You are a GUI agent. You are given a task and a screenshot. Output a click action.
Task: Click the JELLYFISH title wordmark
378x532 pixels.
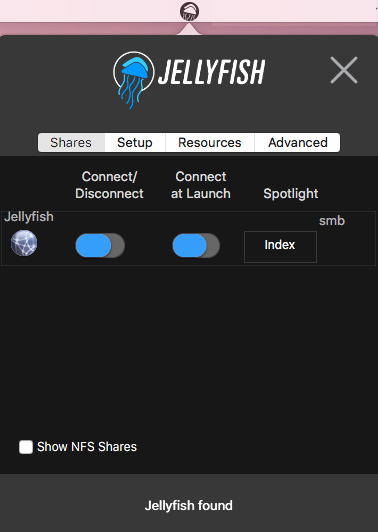212,72
